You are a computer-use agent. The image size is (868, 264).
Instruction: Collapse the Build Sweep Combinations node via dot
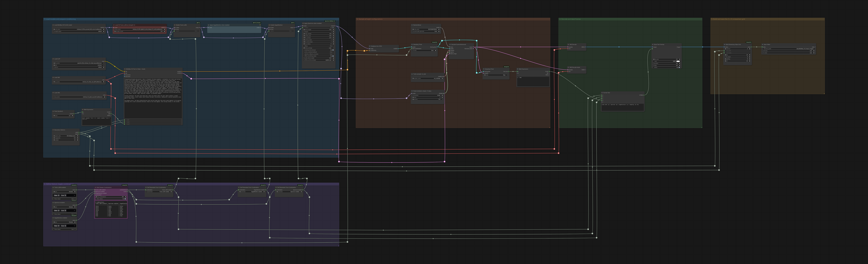[x=95, y=188]
